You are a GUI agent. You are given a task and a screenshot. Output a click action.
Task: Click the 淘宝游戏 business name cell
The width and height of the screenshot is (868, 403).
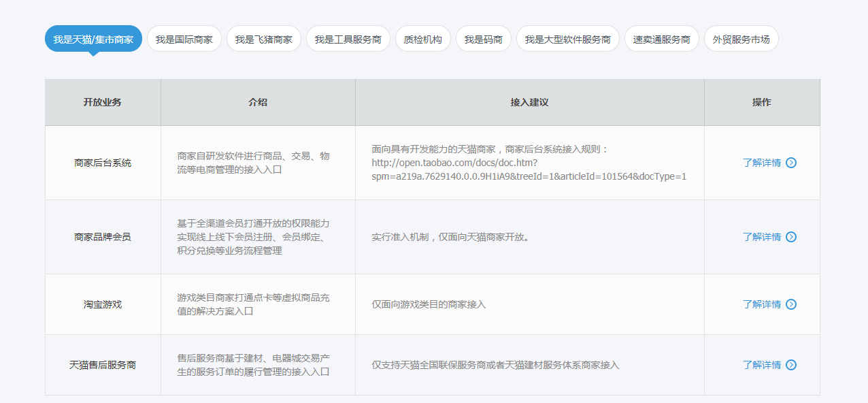[x=103, y=304]
